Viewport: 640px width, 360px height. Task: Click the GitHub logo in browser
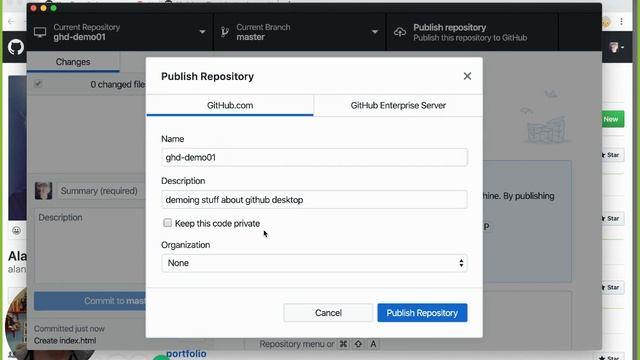16,47
